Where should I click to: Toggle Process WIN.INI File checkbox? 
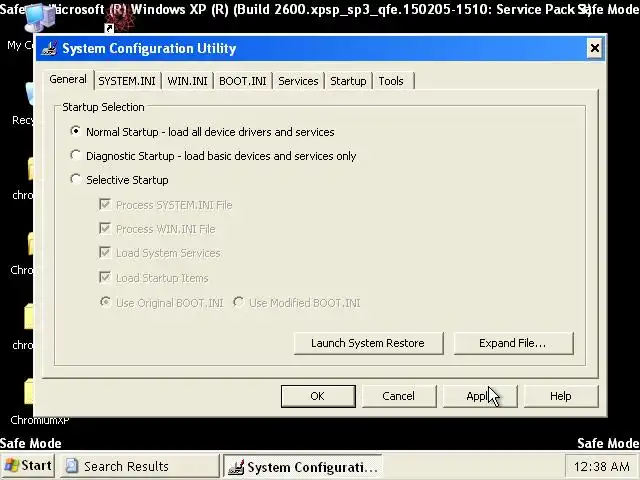pyautogui.click(x=105, y=228)
